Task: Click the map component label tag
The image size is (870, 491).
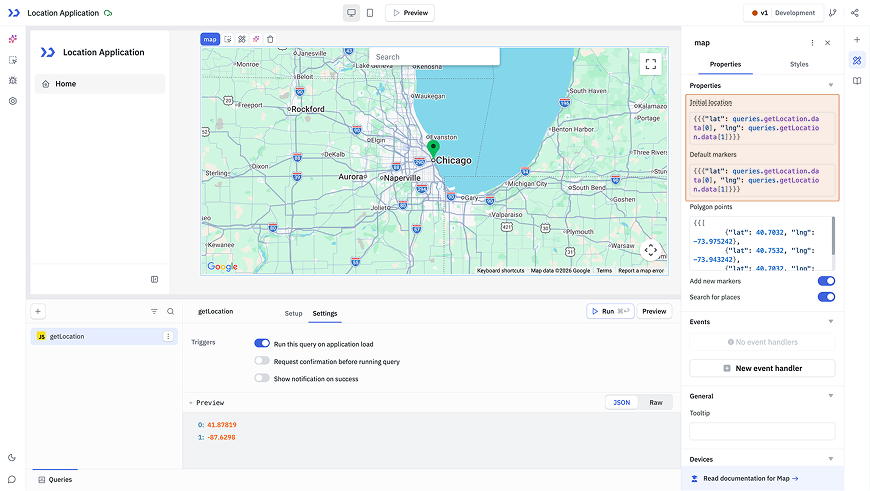Action: pyautogui.click(x=210, y=39)
